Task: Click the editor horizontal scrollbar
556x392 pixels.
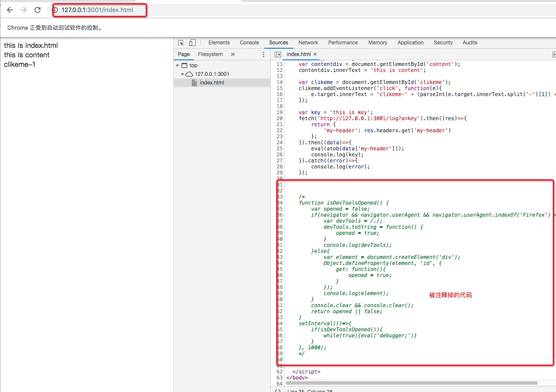Action: coord(412,383)
